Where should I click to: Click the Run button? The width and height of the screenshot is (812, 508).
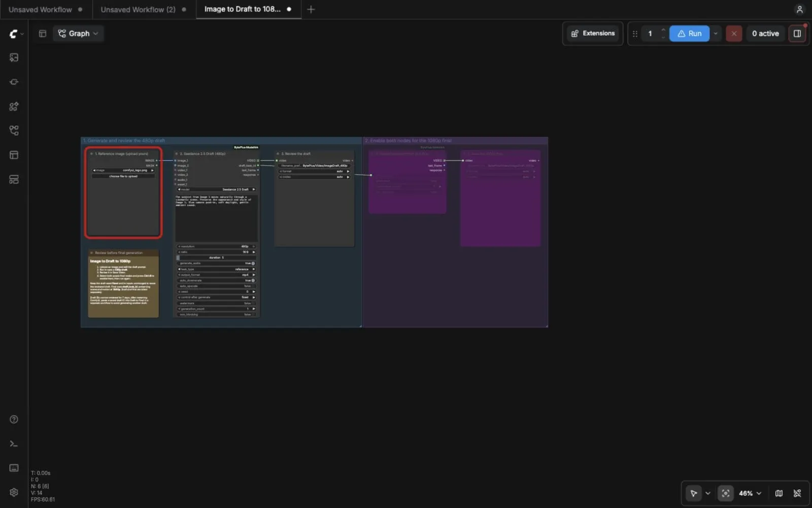(x=689, y=34)
